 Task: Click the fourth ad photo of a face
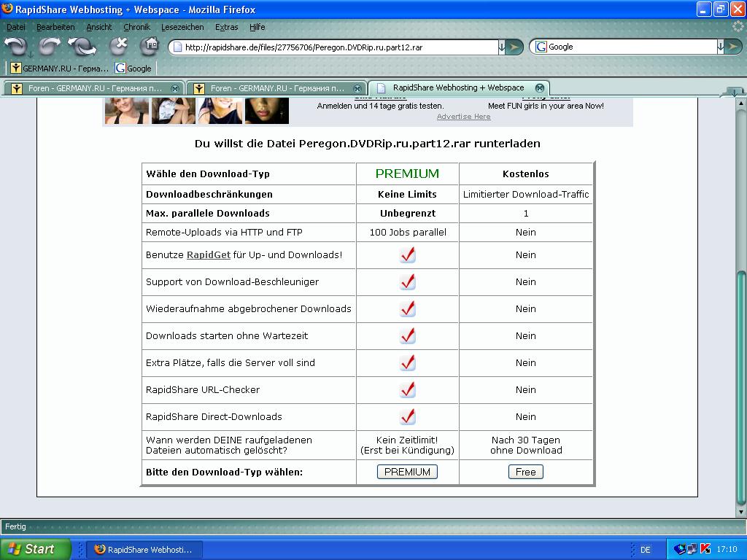click(x=267, y=111)
